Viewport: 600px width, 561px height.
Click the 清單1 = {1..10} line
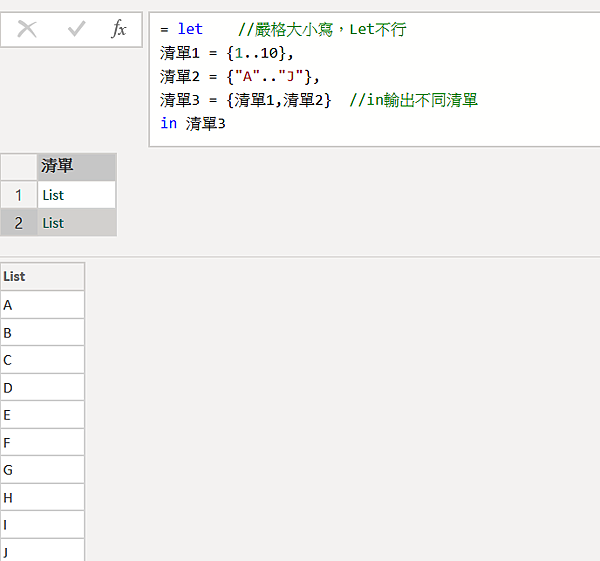(x=227, y=53)
